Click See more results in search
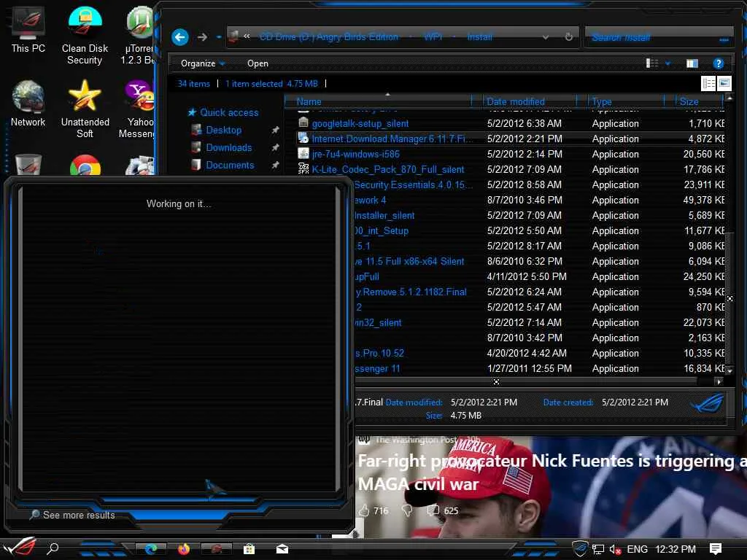Screen dimensions: 747x560 coord(72,515)
